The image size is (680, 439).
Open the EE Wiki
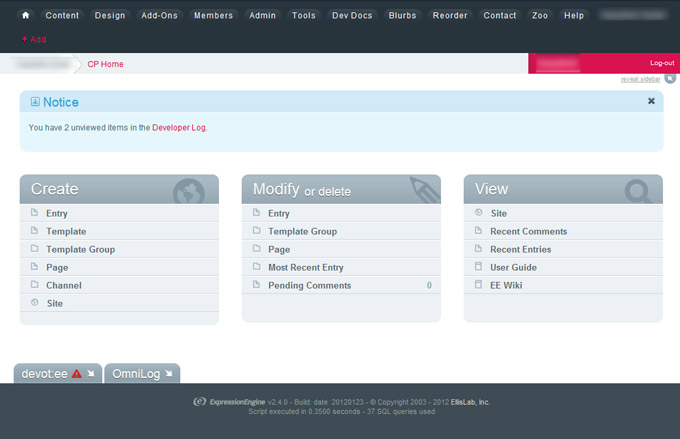click(506, 285)
